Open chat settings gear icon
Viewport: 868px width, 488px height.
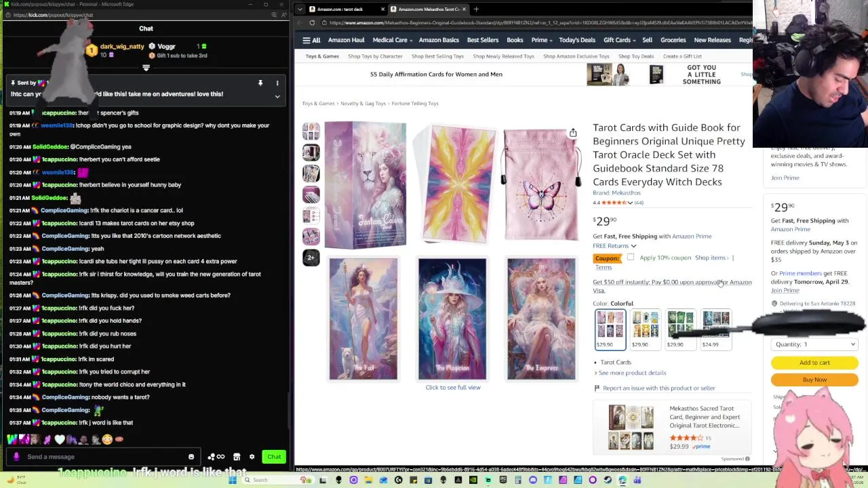tap(252, 457)
